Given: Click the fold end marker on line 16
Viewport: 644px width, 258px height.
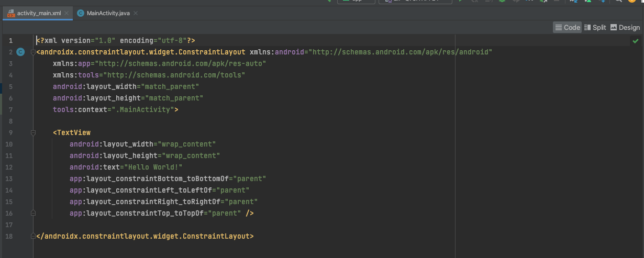Looking at the screenshot, I should [x=33, y=213].
